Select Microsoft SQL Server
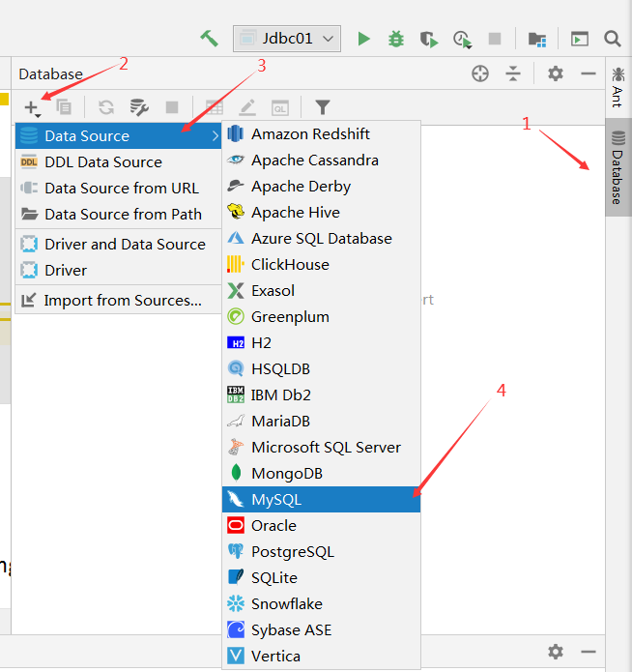This screenshot has width=632, height=672. [322, 448]
